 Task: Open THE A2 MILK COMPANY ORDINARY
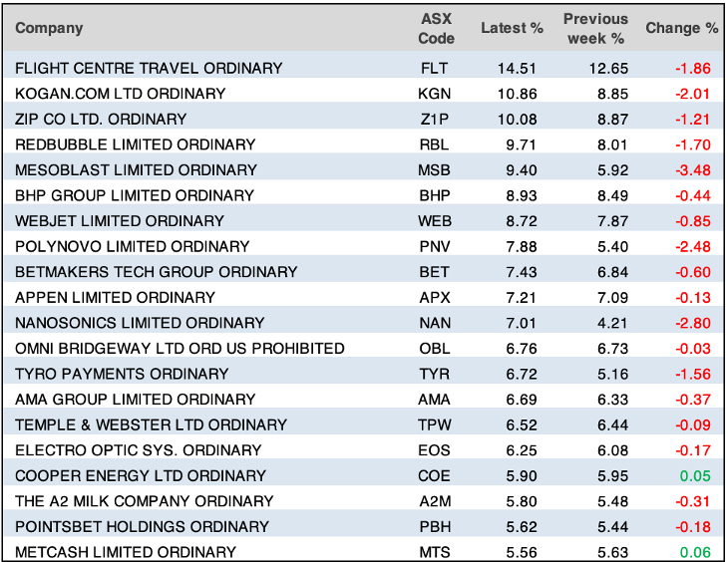coord(145,500)
